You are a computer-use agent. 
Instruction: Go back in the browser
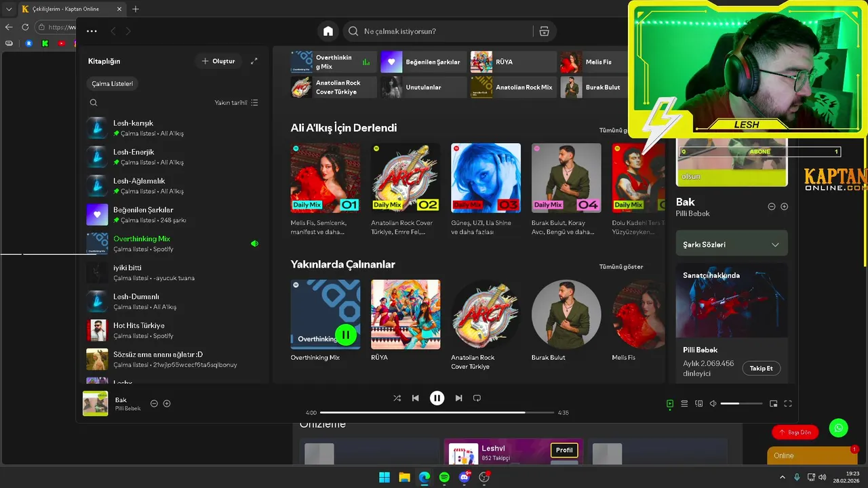point(9,27)
